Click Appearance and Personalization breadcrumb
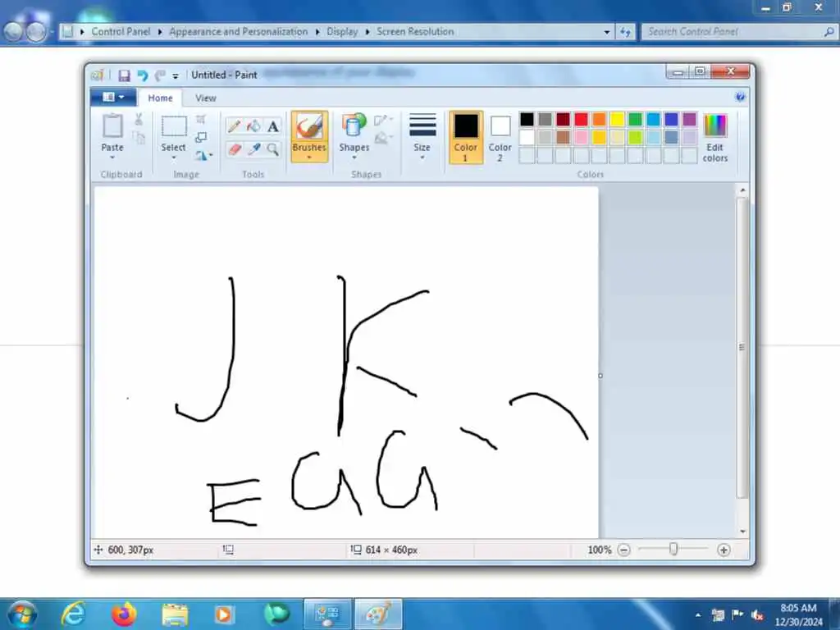Viewport: 840px width, 630px height. (239, 32)
